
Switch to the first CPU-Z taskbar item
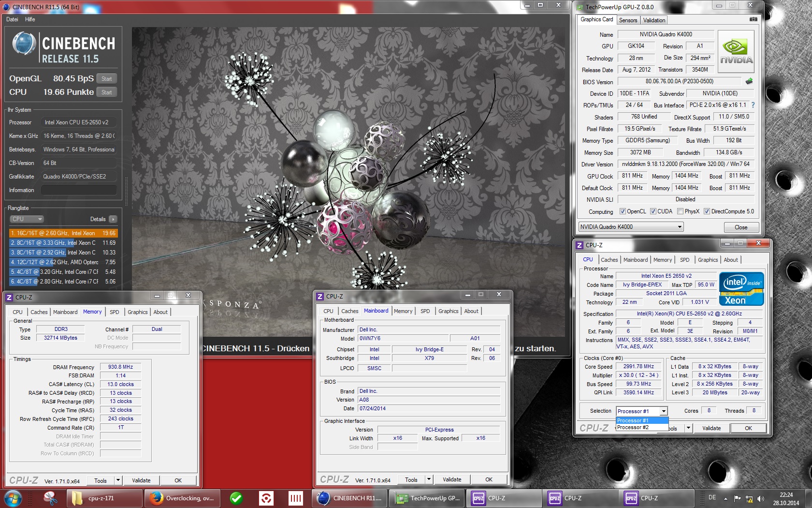point(505,498)
